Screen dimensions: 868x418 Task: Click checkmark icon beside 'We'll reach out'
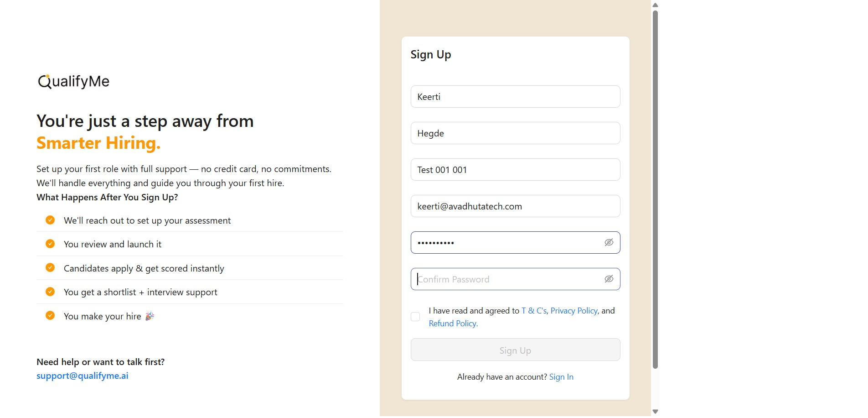click(x=50, y=220)
